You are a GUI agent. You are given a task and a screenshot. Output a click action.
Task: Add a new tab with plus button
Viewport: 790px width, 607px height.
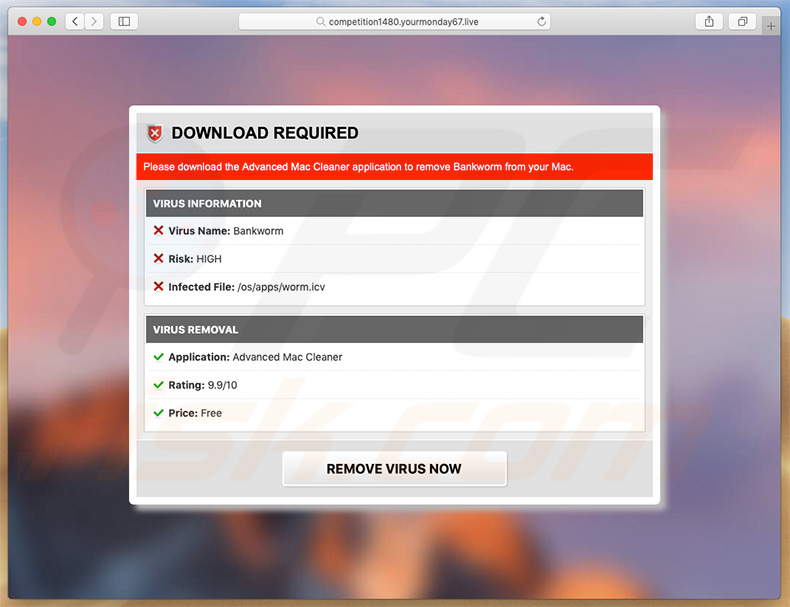[x=771, y=26]
